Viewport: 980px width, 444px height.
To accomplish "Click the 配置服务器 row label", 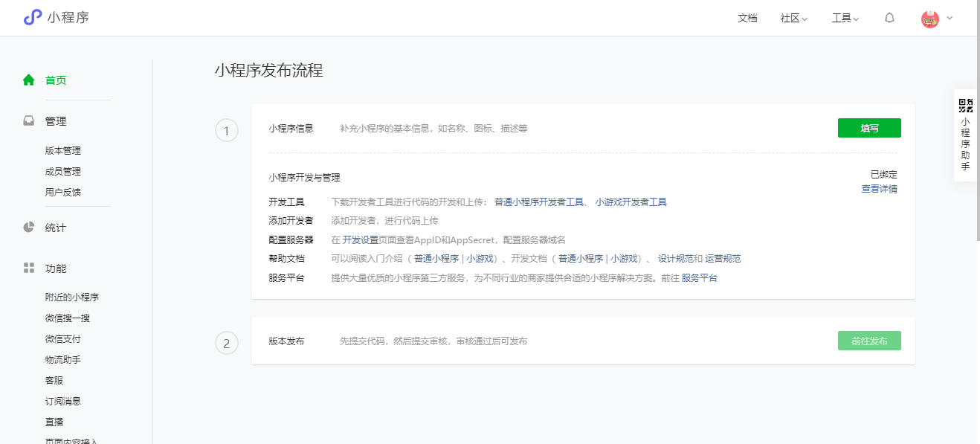I will (291, 239).
